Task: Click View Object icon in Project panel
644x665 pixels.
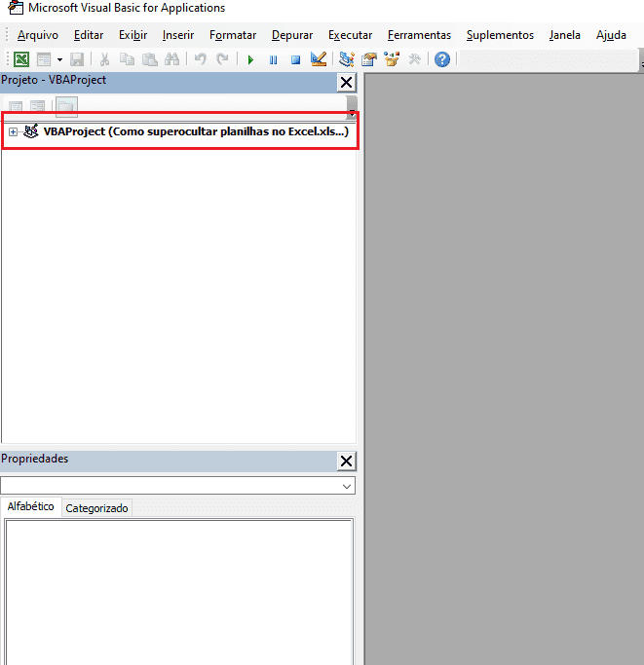Action: (x=38, y=106)
